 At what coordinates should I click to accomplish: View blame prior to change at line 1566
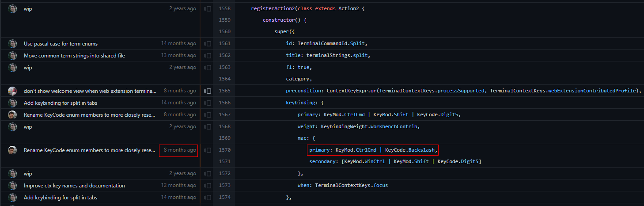point(208,103)
